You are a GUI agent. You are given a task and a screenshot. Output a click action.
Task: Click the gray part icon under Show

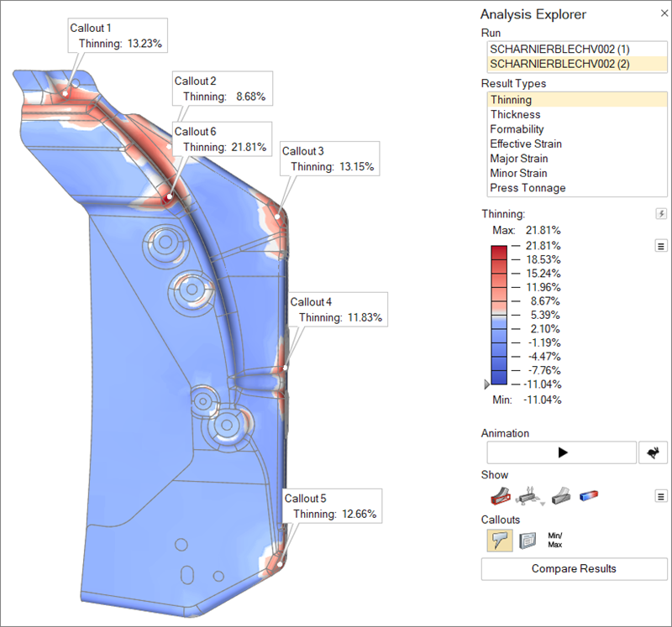[561, 496]
